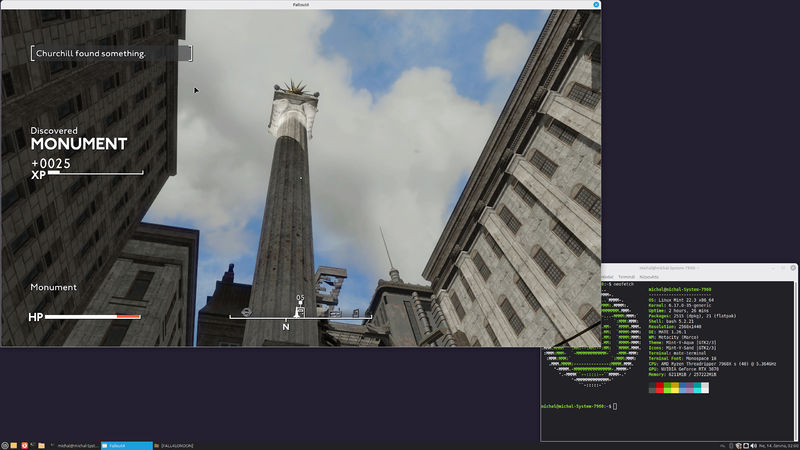Open the shield update manager tray icon

[x=739, y=446]
